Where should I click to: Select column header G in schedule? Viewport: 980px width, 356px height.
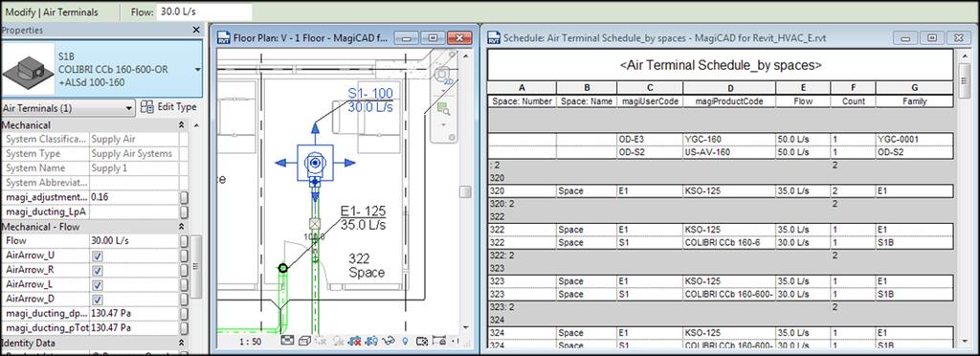click(x=914, y=88)
